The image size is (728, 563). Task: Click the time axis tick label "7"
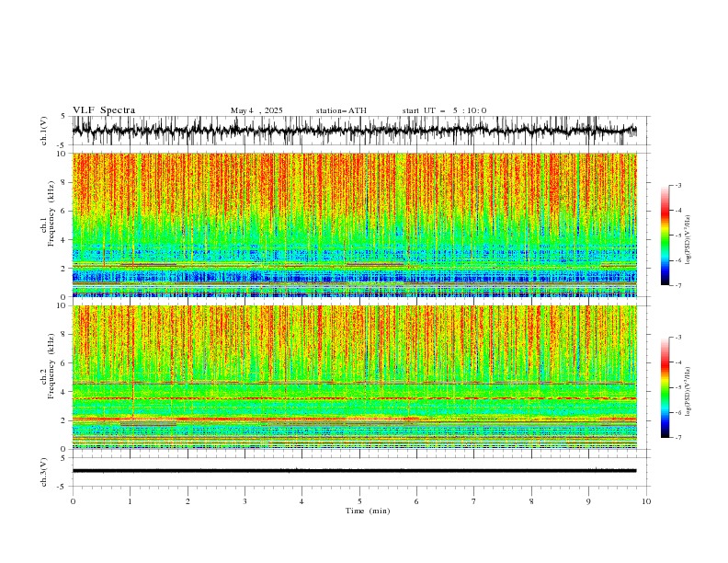pyautogui.click(x=474, y=501)
